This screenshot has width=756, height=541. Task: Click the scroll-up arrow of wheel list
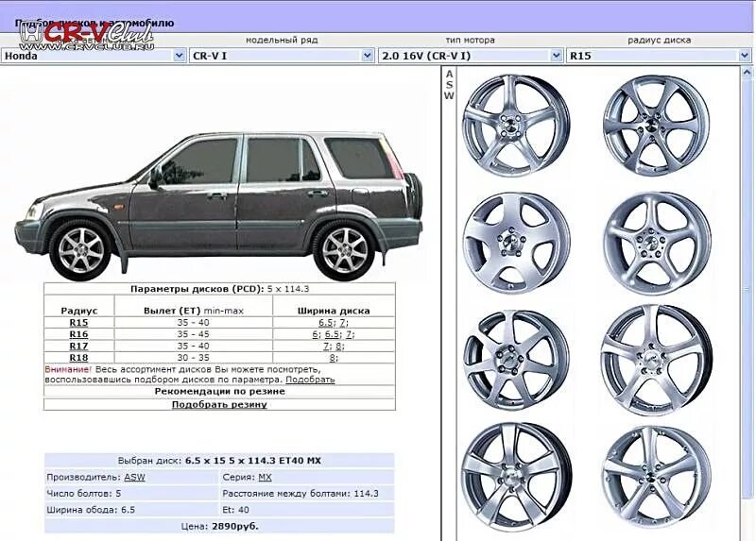tap(747, 74)
